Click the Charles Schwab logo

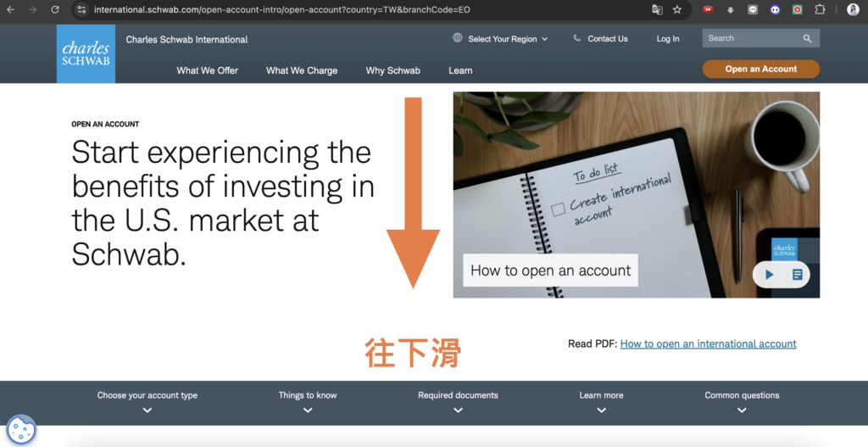coord(86,53)
